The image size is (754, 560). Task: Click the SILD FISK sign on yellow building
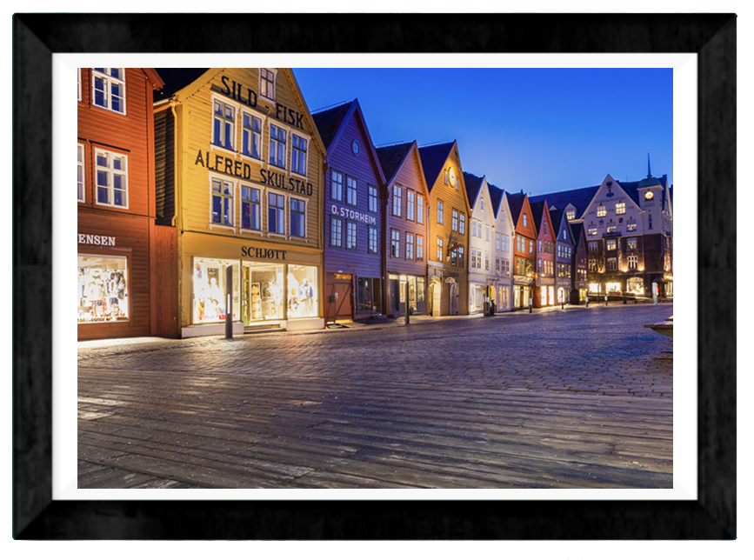262,102
